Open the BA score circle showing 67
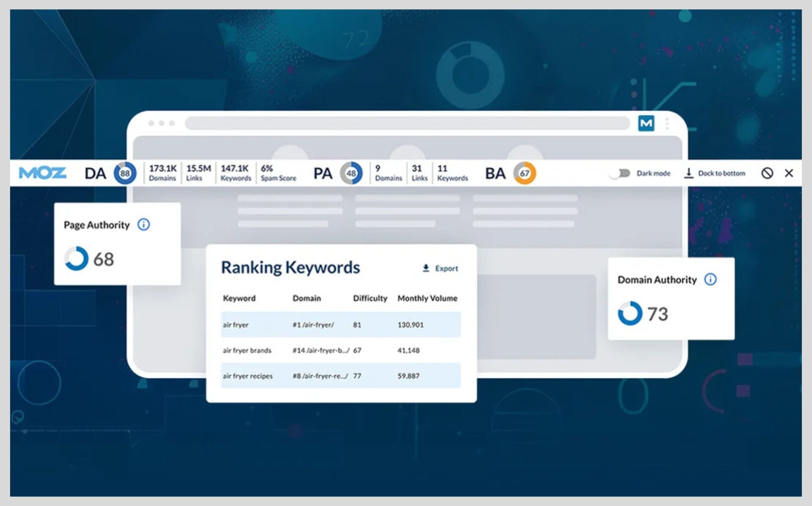Image resolution: width=812 pixels, height=506 pixels. click(x=525, y=173)
